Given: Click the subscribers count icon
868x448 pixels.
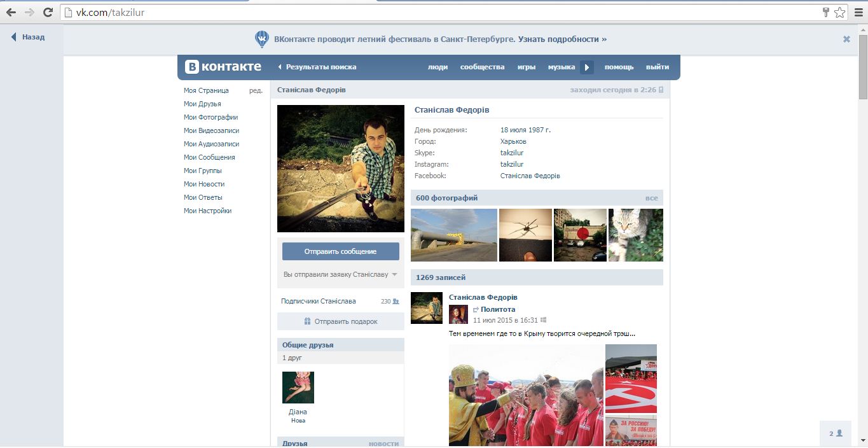Looking at the screenshot, I should click(396, 302).
